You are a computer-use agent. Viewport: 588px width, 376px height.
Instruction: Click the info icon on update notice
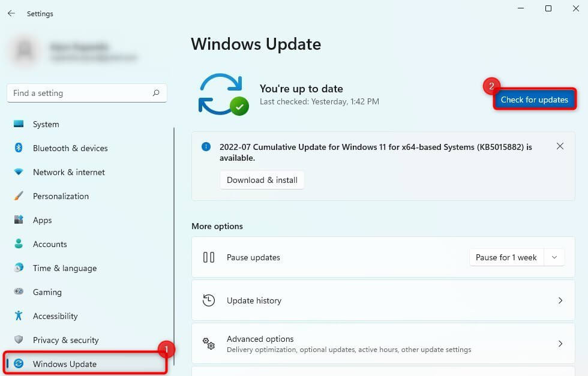[206, 146]
